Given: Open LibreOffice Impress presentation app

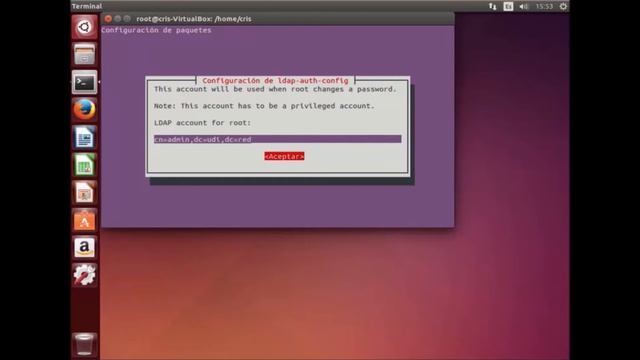Looking at the screenshot, I should point(84,192).
